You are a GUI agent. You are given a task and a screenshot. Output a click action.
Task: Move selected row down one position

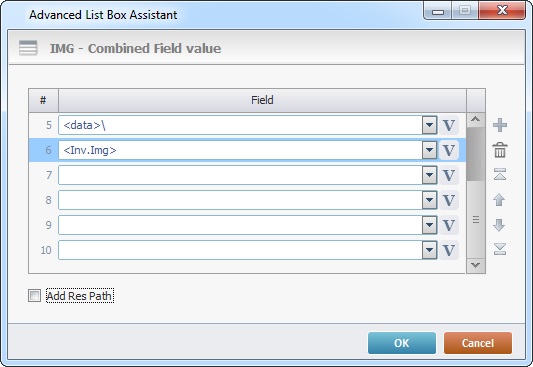(x=499, y=225)
